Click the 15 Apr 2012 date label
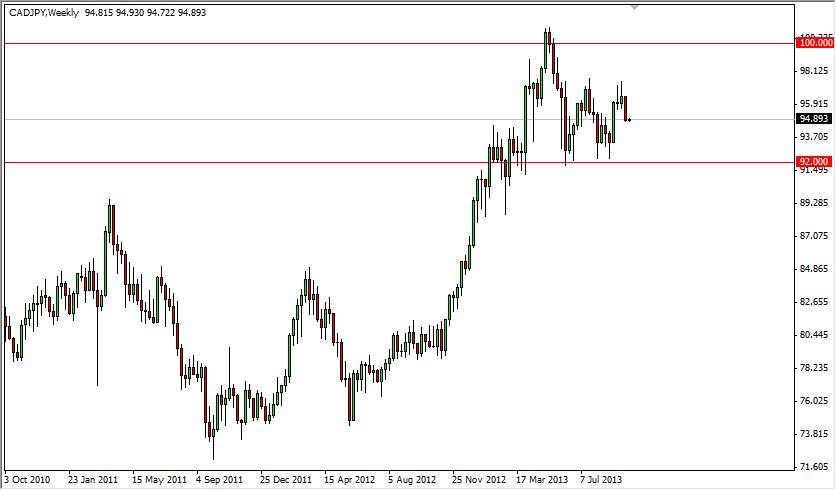Image resolution: width=836 pixels, height=490 pixels. (x=349, y=479)
